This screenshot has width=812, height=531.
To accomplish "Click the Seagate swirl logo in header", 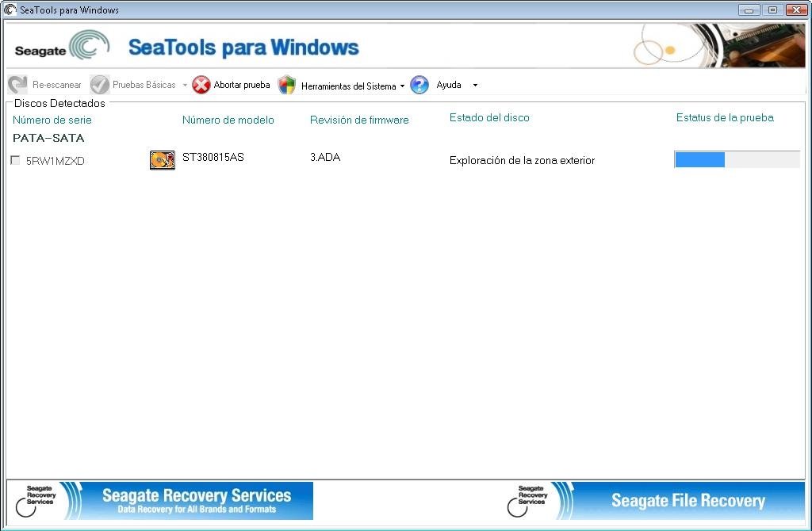I will tap(89, 44).
